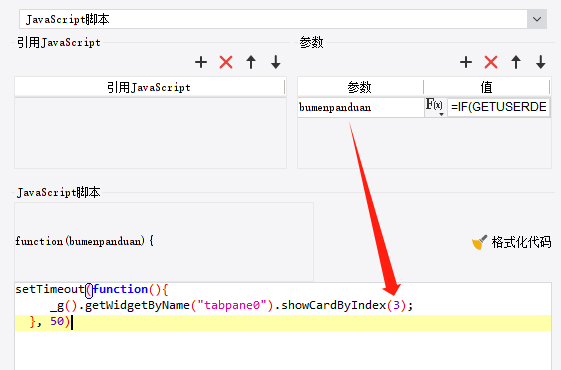This screenshot has width=561, height=370.
Task: Move the referenced JavaScript entry down
Action: [275, 62]
